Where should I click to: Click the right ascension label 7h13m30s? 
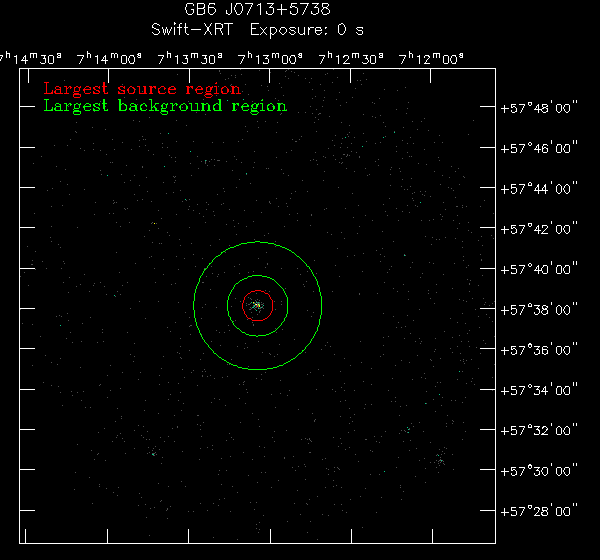tap(190, 59)
